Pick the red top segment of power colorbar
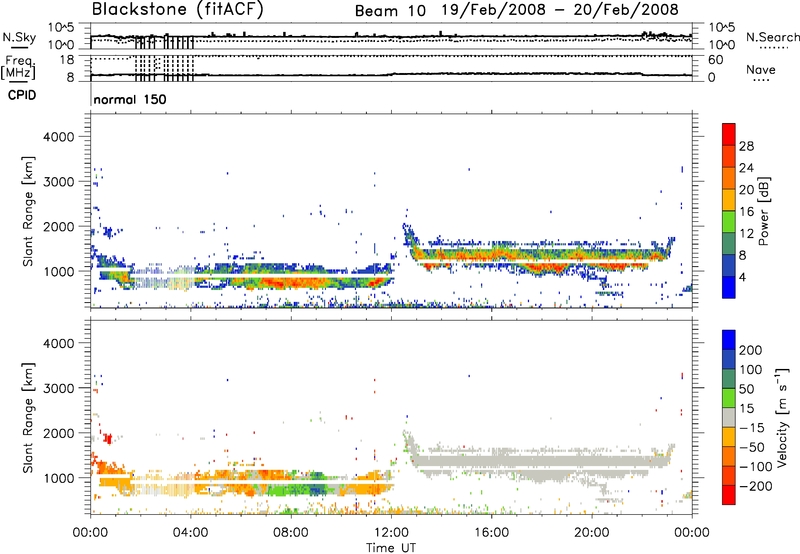Image resolution: width=800 pixels, height=554 pixels. click(729, 135)
